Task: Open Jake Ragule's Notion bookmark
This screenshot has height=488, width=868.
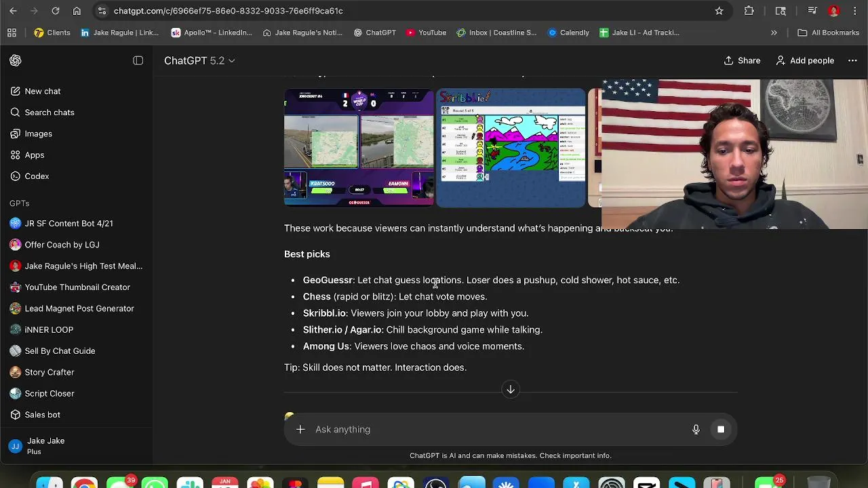Action: [x=302, y=33]
